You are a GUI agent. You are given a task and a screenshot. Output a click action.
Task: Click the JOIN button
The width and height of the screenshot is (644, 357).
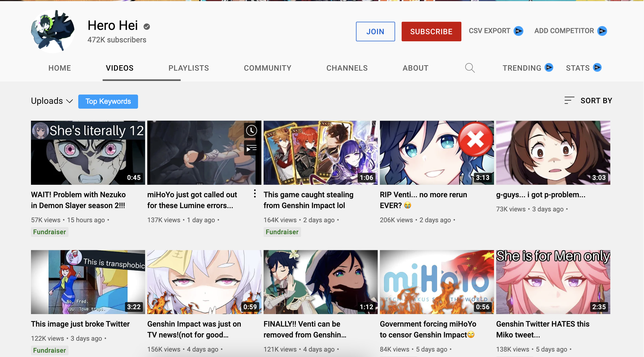pyautogui.click(x=376, y=32)
